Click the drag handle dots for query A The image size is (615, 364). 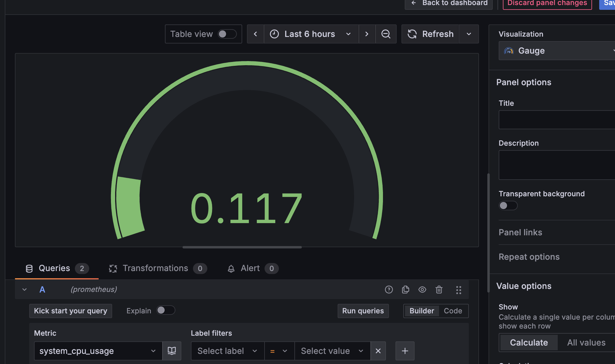pos(458,290)
